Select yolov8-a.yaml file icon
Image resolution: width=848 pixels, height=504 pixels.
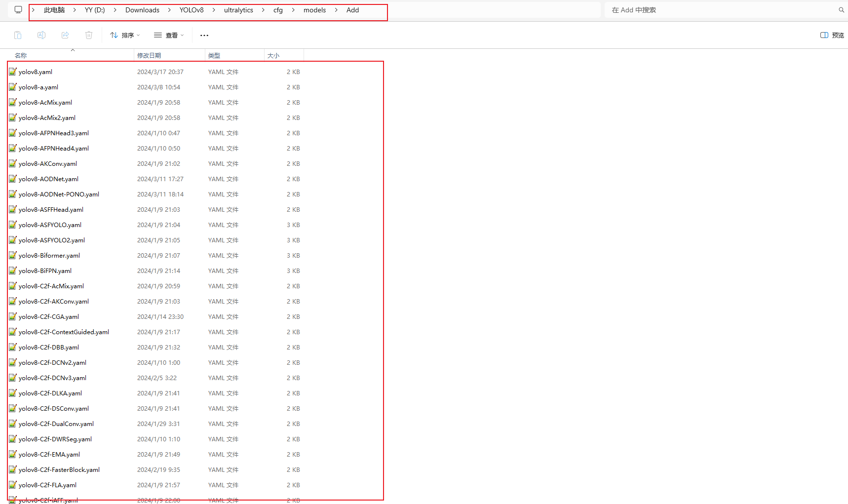click(13, 87)
